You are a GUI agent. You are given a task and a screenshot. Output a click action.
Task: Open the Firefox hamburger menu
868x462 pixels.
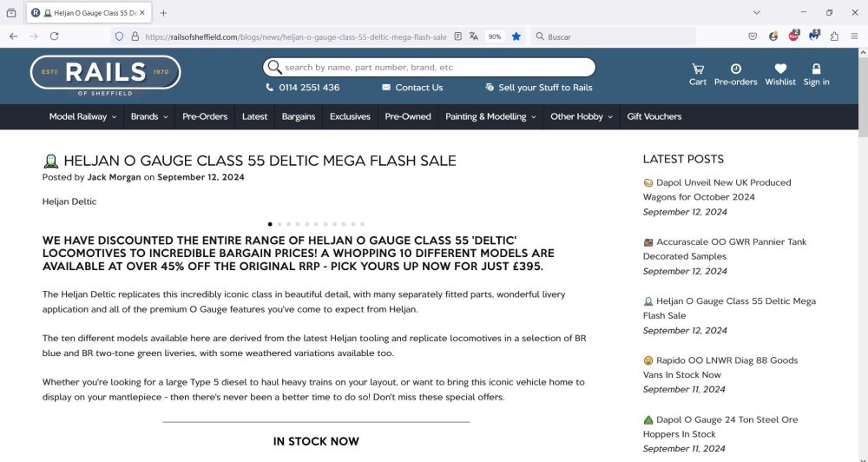click(x=855, y=36)
